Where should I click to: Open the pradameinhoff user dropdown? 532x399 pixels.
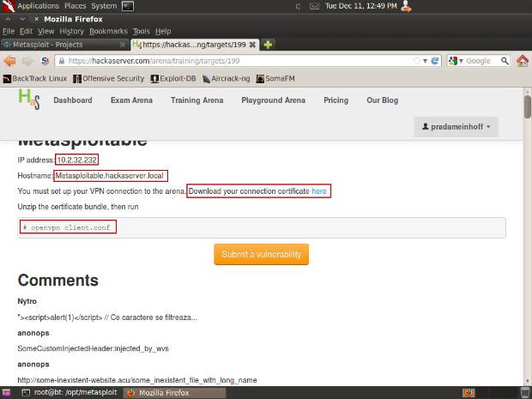click(x=456, y=127)
